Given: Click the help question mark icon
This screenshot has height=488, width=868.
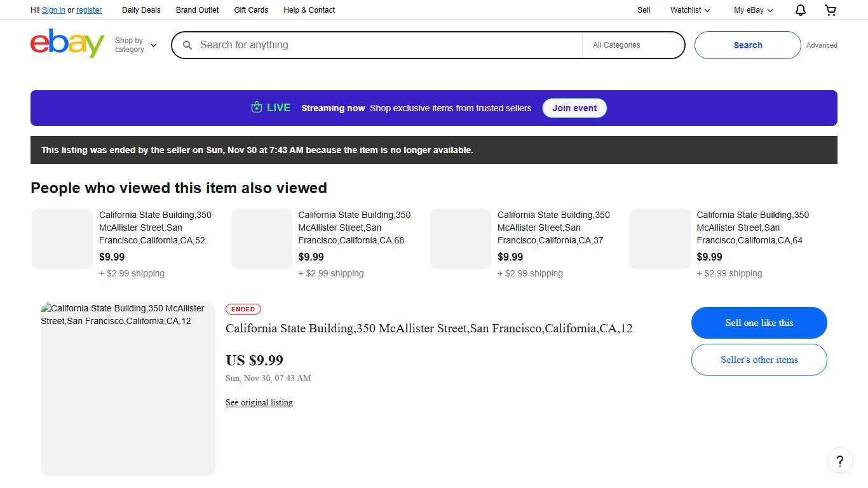Looking at the screenshot, I should [839, 460].
